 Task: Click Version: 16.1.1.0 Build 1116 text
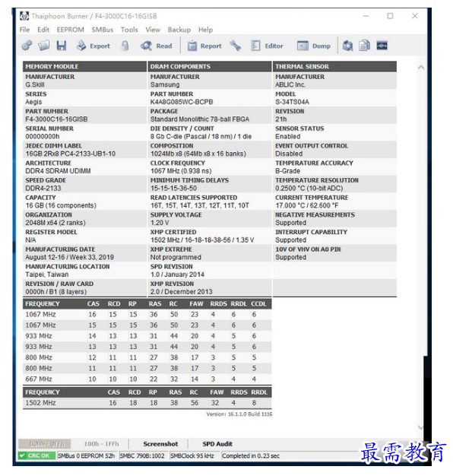239,414
